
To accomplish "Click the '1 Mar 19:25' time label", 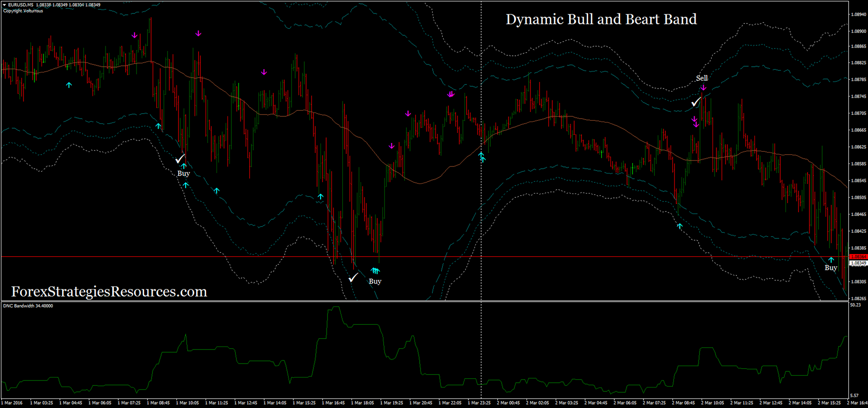I will [392, 403].
